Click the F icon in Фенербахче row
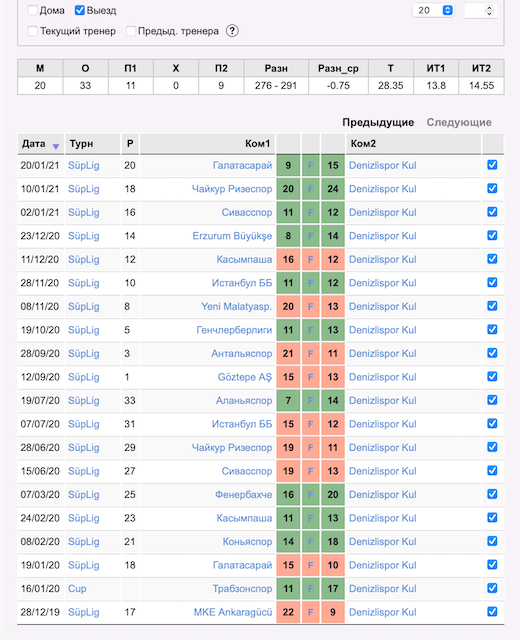This screenshot has height=640, width=520. point(311,495)
